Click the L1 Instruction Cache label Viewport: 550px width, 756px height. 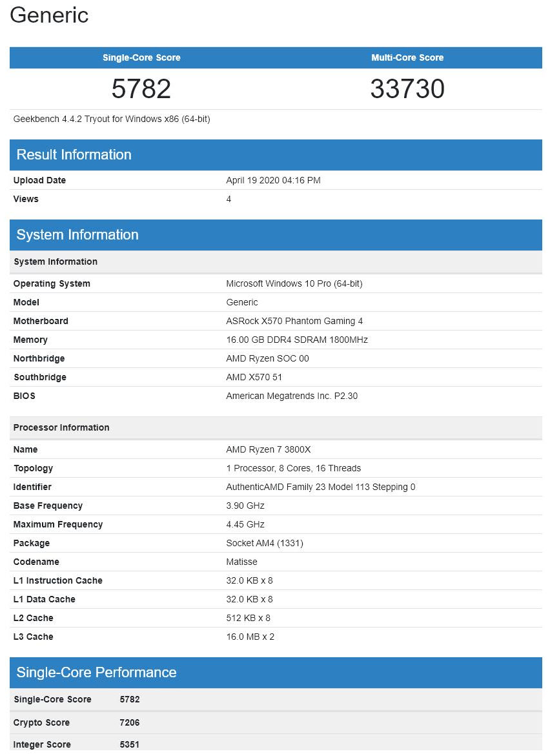point(58,582)
